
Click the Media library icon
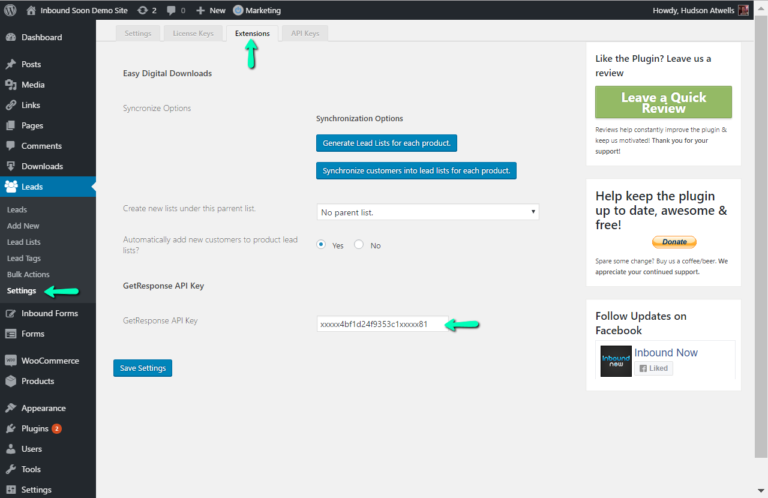coord(11,85)
